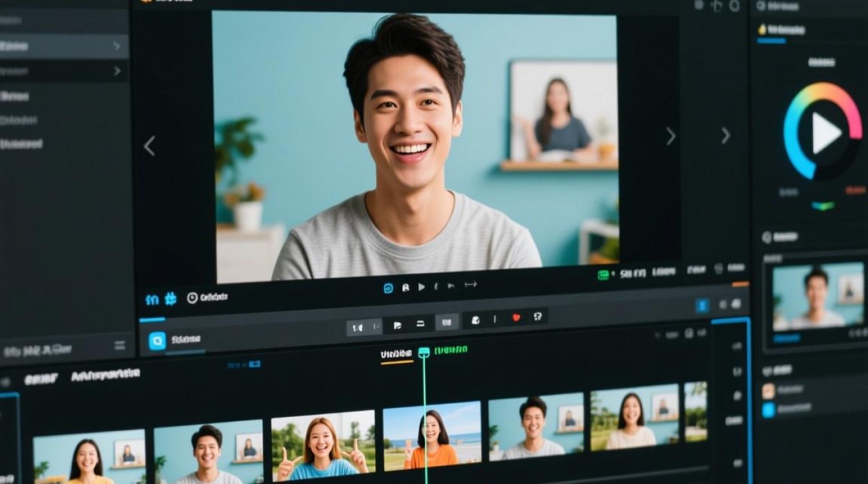Click the magnifier icon below the color ring panel
This screenshot has width=868, height=484.
[767, 237]
